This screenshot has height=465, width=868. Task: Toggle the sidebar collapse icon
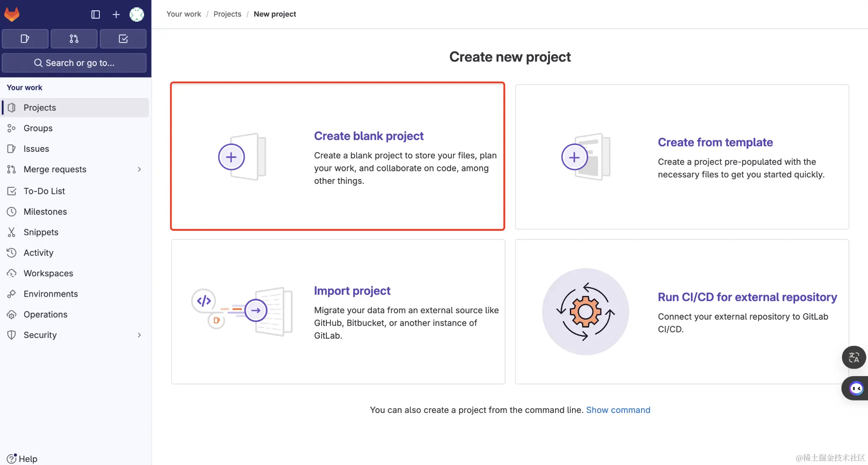click(x=95, y=14)
